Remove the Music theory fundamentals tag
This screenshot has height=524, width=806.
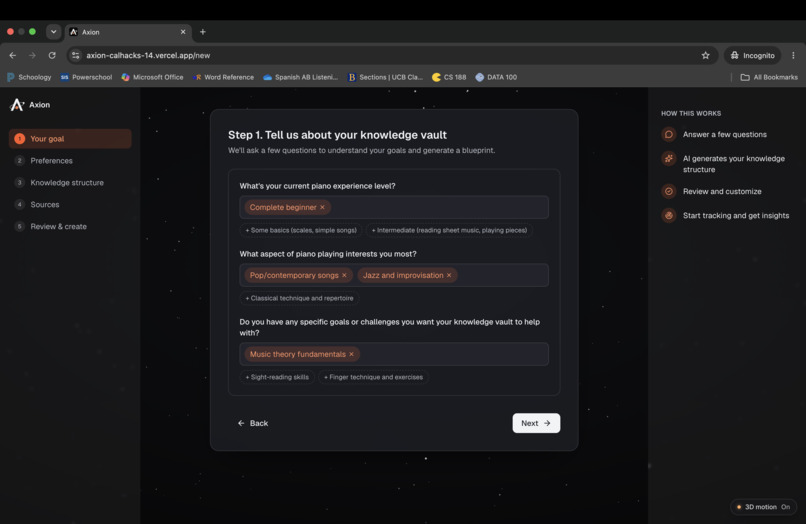[352, 354]
